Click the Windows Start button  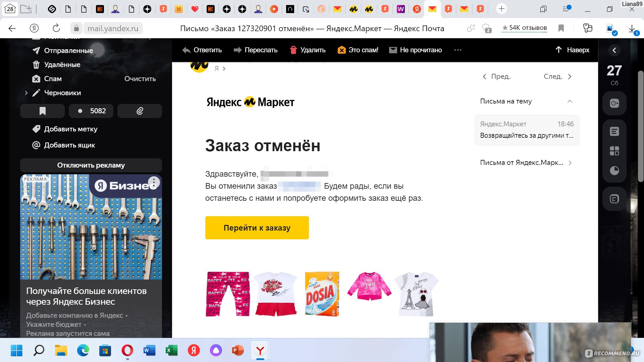click(x=16, y=351)
